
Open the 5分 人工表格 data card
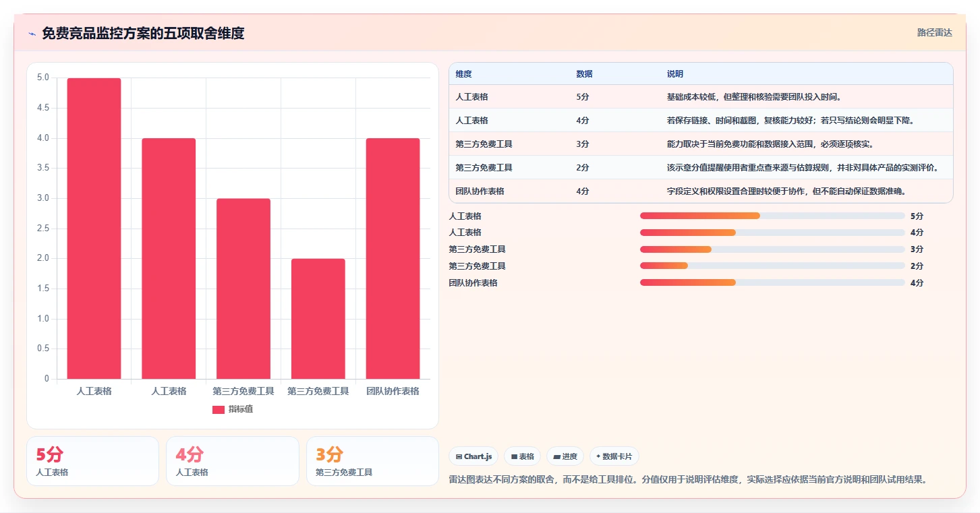tap(92, 461)
